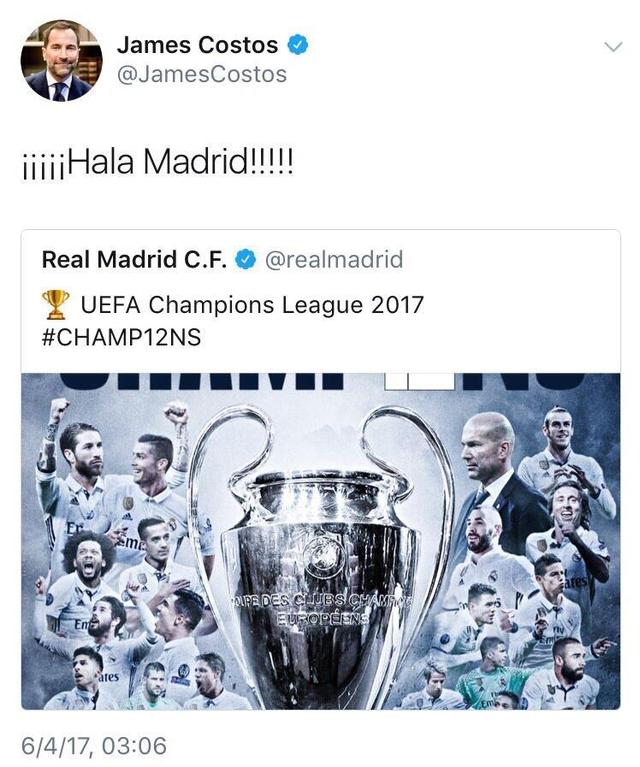Expand the tweet options chevron

coord(613,46)
